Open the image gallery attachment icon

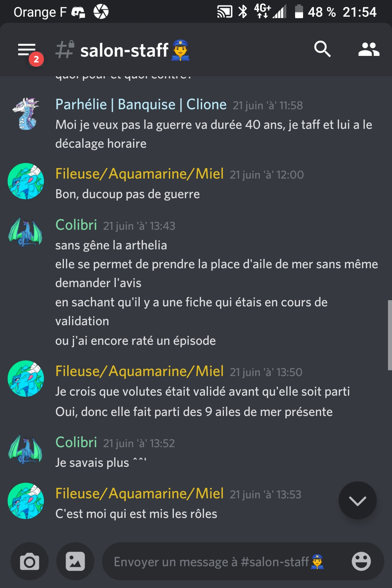click(x=75, y=562)
